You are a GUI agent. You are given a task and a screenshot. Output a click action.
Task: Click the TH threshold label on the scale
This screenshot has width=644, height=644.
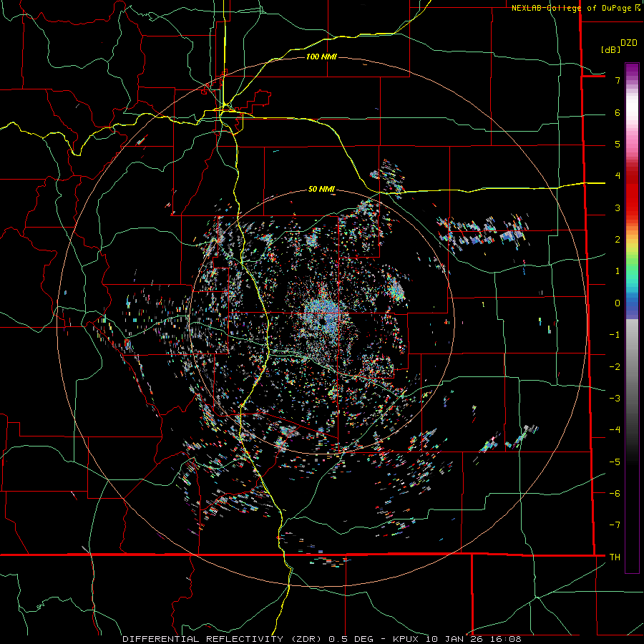coord(615,557)
